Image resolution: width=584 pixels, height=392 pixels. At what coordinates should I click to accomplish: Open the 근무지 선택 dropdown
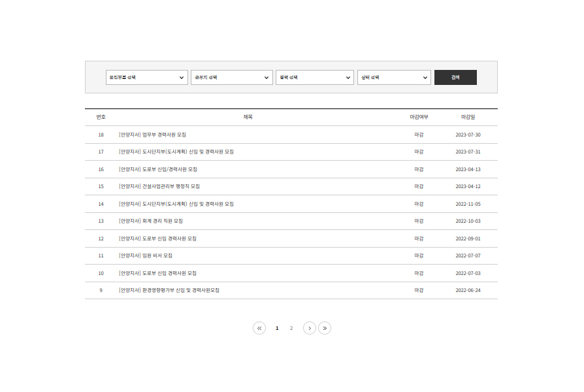click(x=232, y=78)
